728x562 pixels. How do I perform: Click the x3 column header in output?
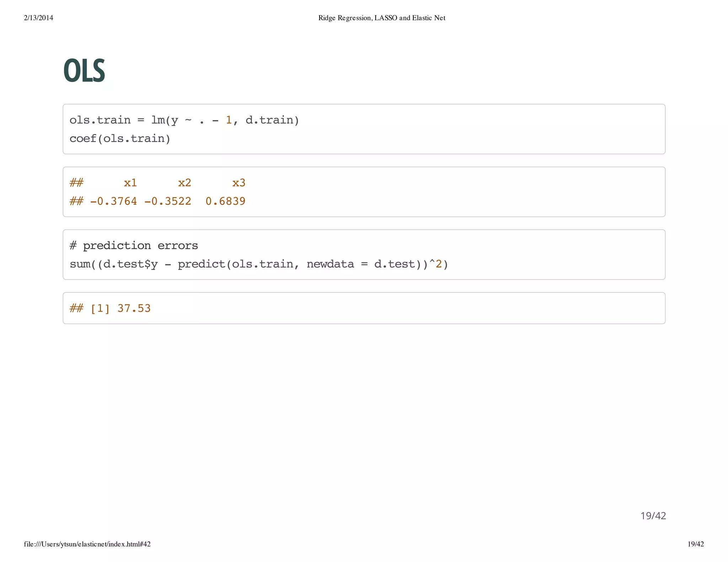click(239, 183)
